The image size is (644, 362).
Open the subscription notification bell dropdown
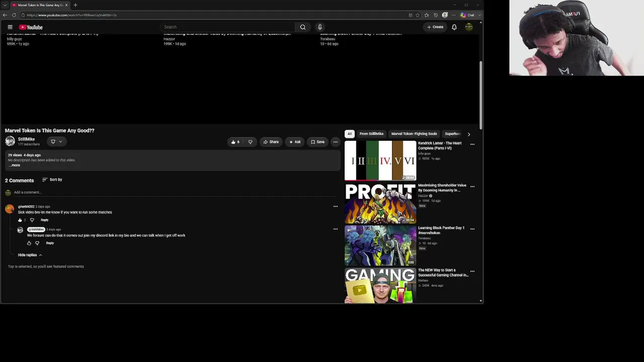(56, 142)
